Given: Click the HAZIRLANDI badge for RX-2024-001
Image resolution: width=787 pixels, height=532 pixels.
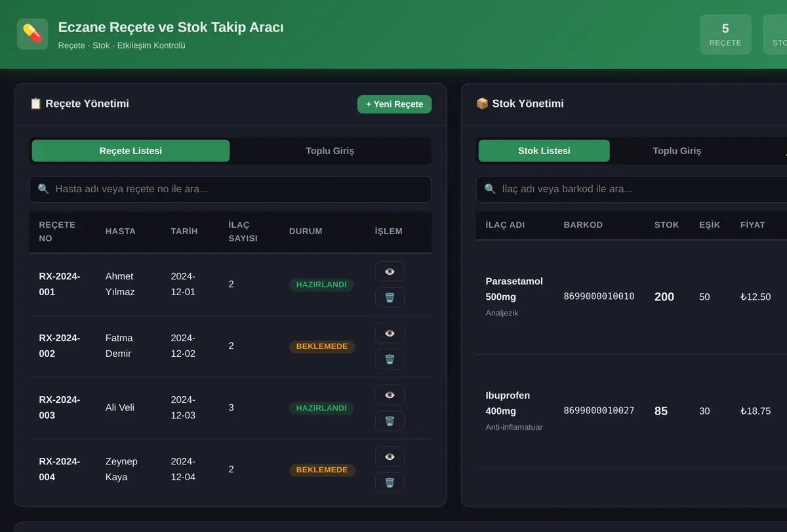Looking at the screenshot, I should (321, 285).
